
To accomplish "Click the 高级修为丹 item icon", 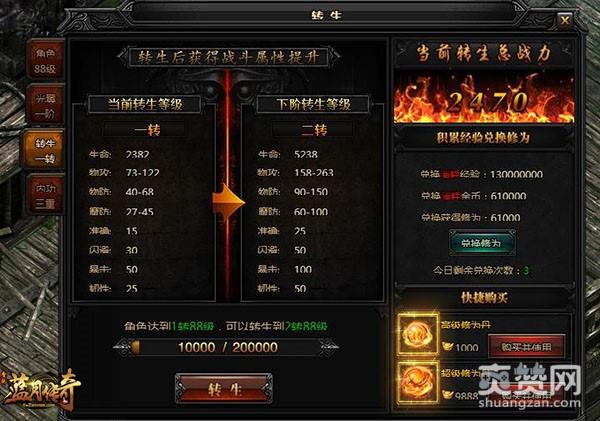I will coord(417,334).
